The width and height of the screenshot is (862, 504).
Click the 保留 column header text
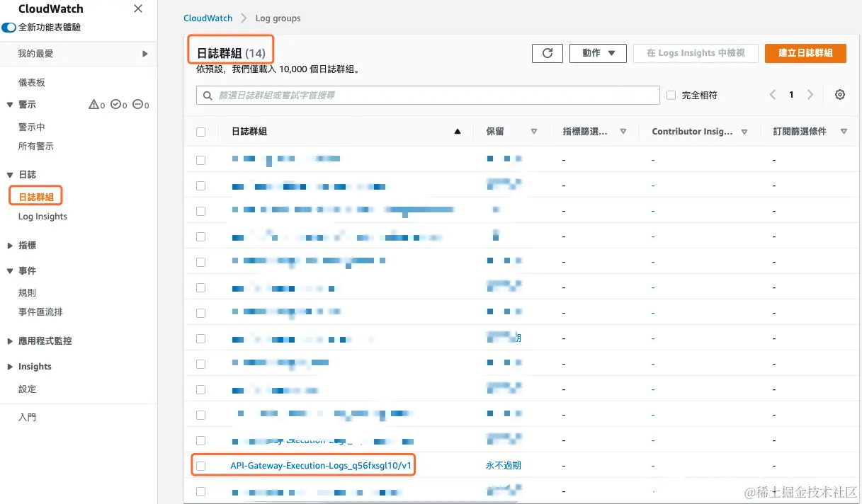click(495, 132)
